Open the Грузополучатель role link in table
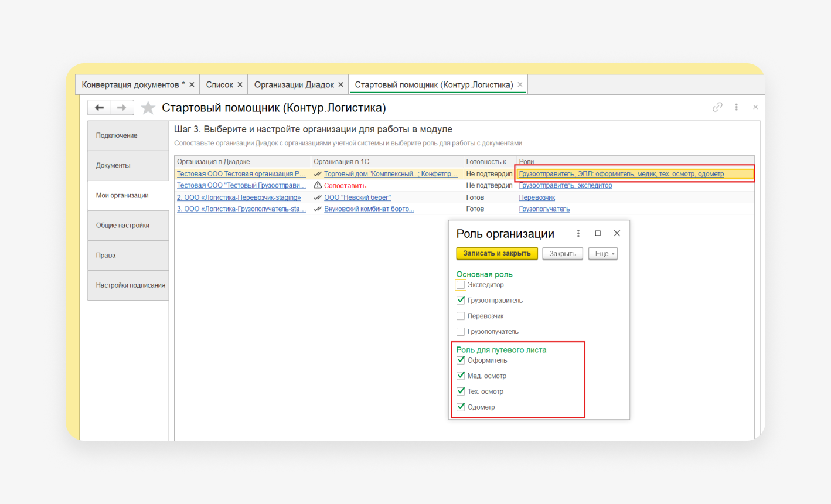This screenshot has width=831, height=504. 544,209
